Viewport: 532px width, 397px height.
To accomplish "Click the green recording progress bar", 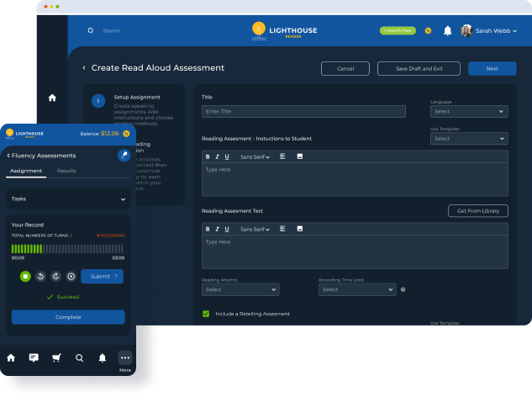I will click(68, 248).
